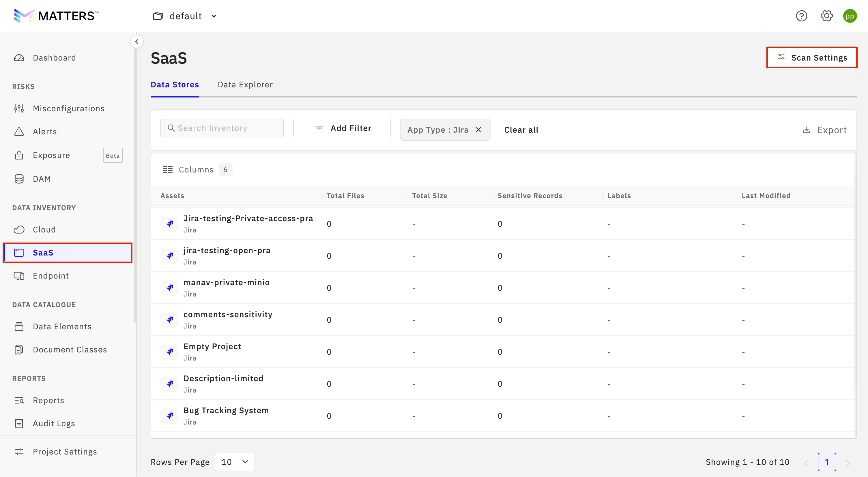
Task: Open the pp user avatar menu
Action: (850, 16)
